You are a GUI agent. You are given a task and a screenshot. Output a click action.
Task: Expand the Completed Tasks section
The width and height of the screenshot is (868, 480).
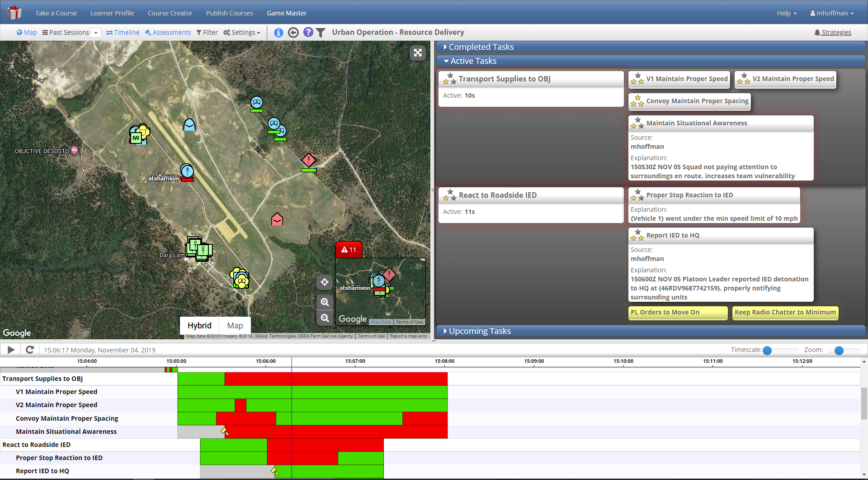pyautogui.click(x=651, y=47)
